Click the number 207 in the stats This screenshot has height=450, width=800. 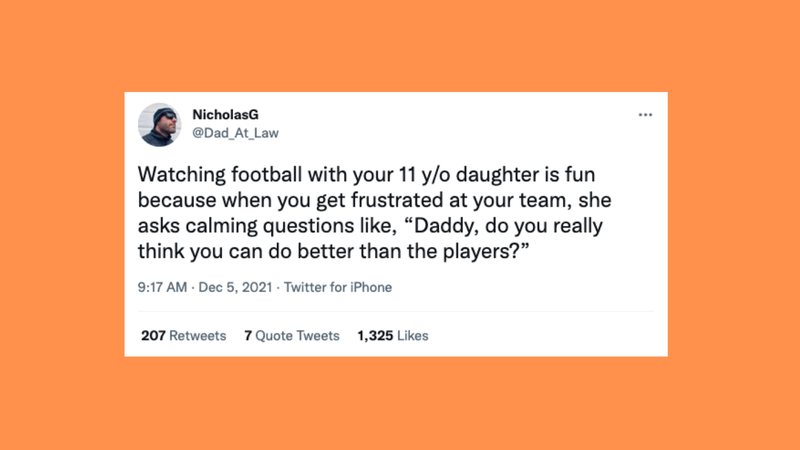tap(153, 336)
